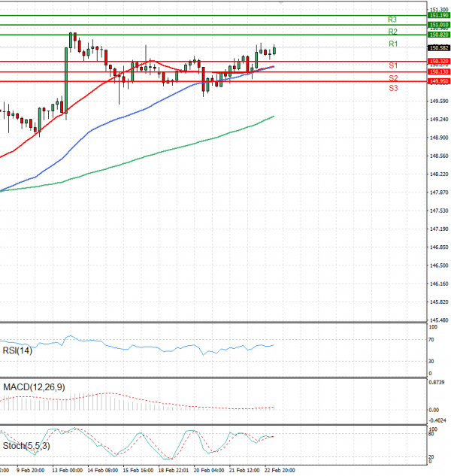Click the black 150.582 current price tag

[439, 47]
